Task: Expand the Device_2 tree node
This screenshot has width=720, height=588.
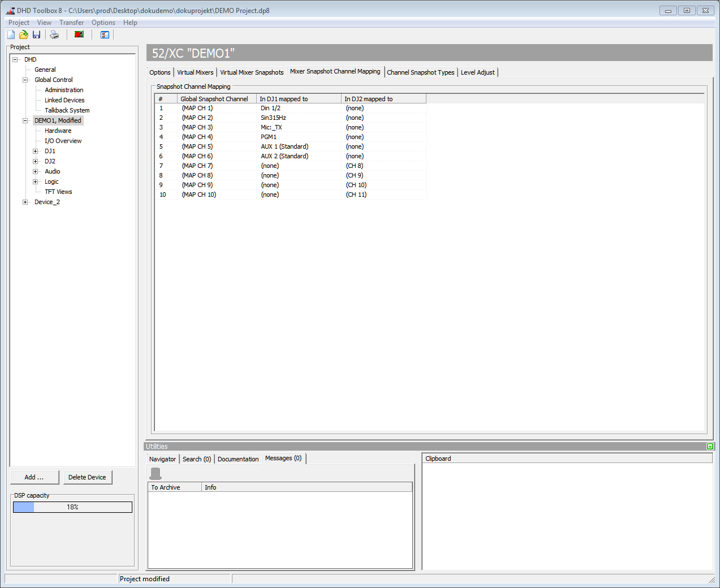Action: pyautogui.click(x=25, y=202)
